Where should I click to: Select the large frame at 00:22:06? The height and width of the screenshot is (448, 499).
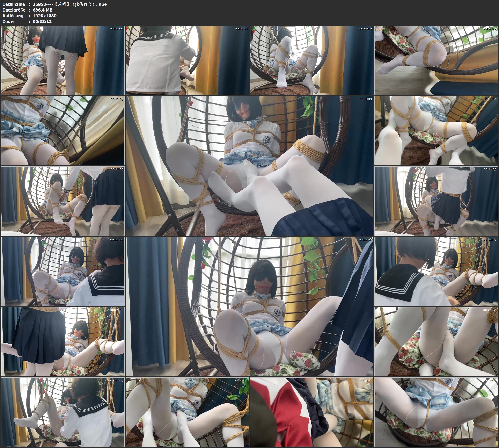pos(250,306)
